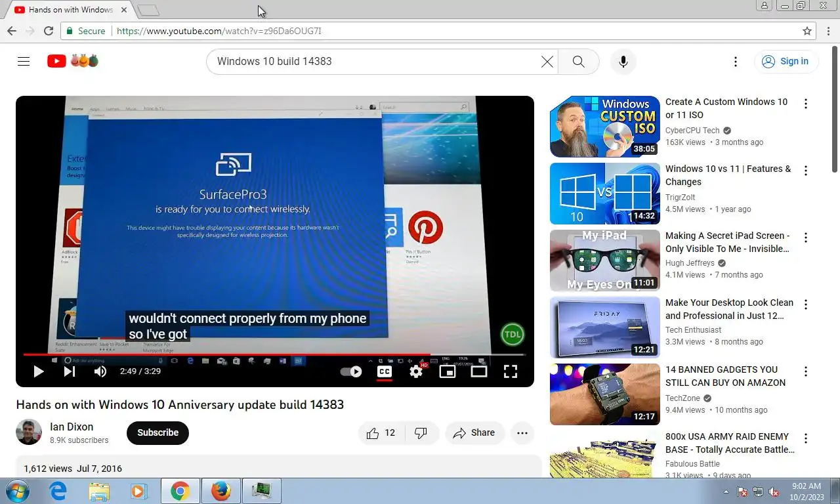Open Windows Media Player from taskbar

(x=138, y=491)
